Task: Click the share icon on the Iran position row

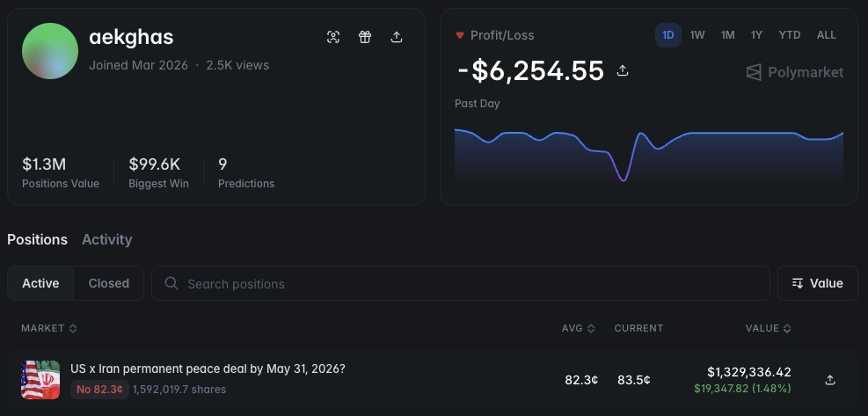Action: 830,380
